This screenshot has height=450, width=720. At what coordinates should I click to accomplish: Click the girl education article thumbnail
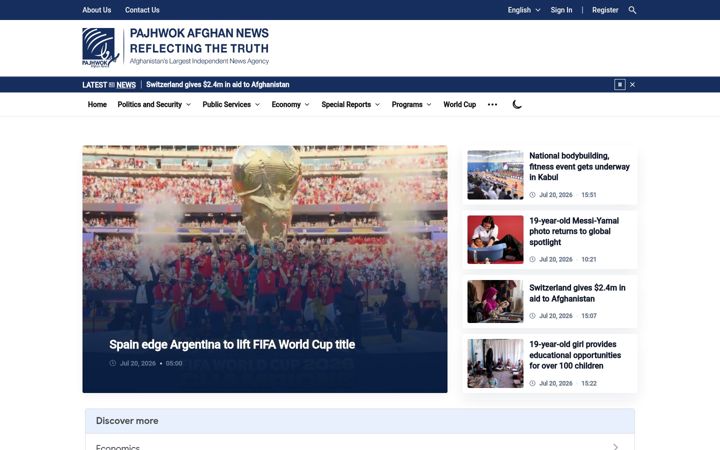pos(495,364)
